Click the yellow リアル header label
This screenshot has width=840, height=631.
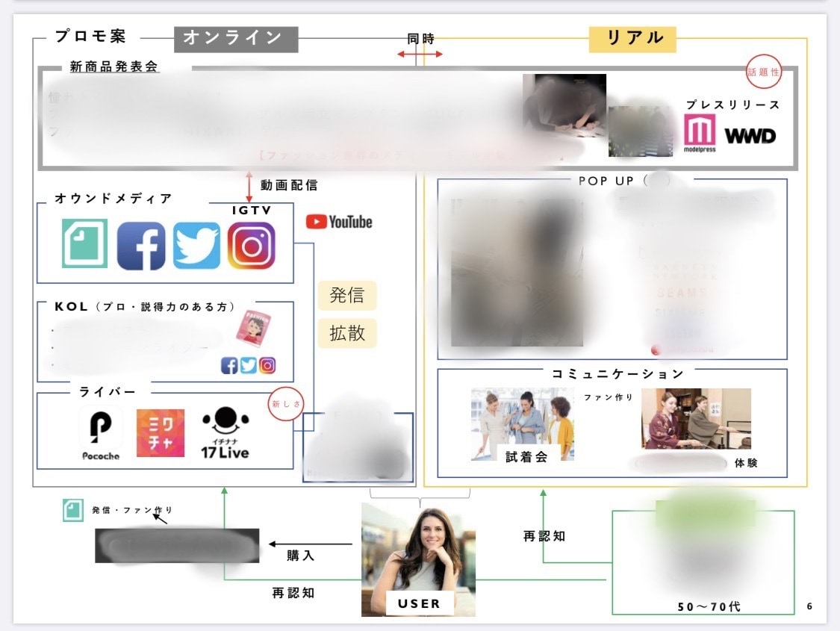(632, 39)
